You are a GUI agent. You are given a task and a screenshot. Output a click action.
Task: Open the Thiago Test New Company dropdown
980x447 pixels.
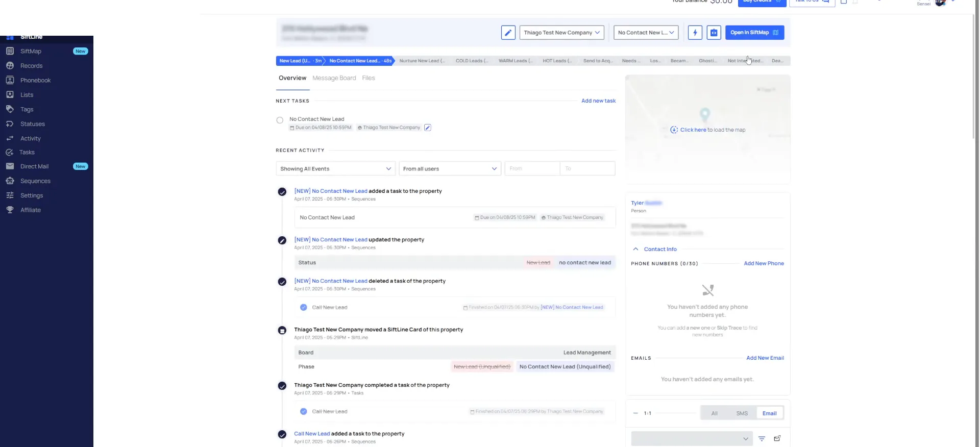pyautogui.click(x=562, y=33)
